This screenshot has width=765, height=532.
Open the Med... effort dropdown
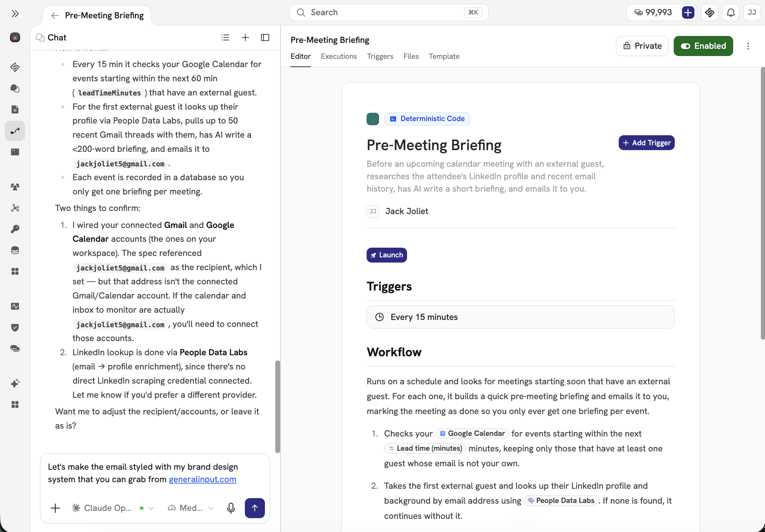pyautogui.click(x=191, y=508)
